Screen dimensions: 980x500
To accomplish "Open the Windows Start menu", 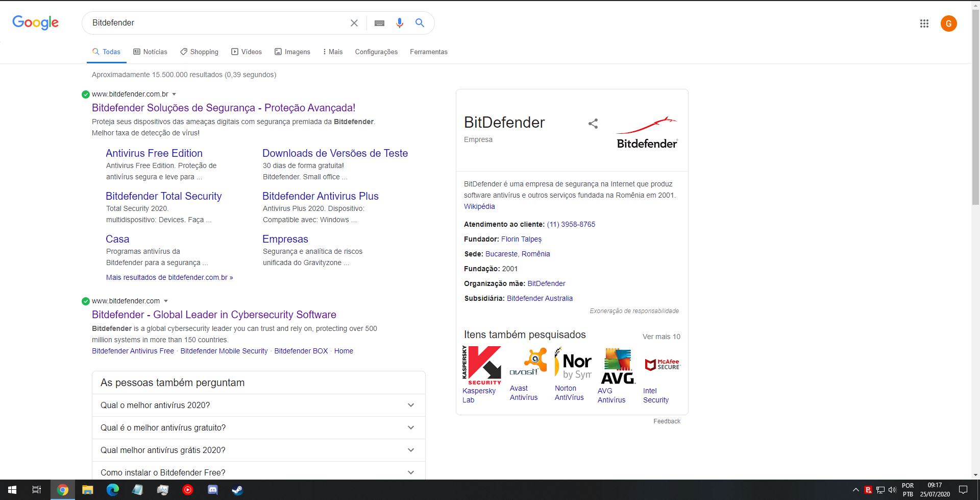I will pyautogui.click(x=12, y=490).
